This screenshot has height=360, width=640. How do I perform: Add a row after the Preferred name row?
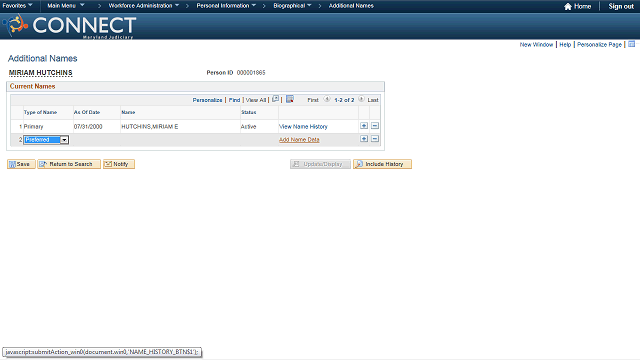[364, 139]
